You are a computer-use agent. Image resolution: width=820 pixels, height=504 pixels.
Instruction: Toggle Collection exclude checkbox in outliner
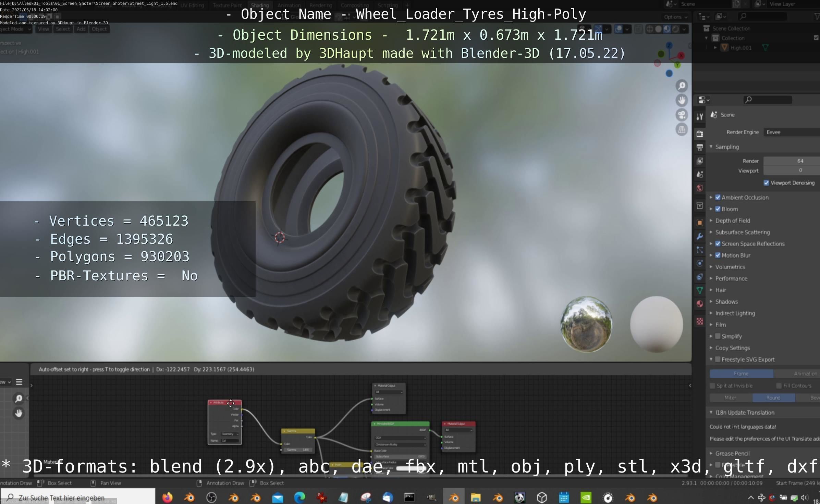(x=816, y=38)
